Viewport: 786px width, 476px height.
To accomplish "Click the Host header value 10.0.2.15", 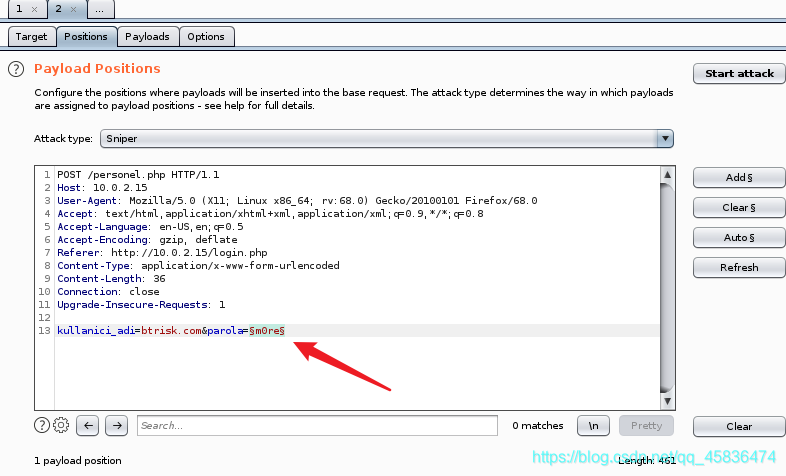I will point(120,188).
